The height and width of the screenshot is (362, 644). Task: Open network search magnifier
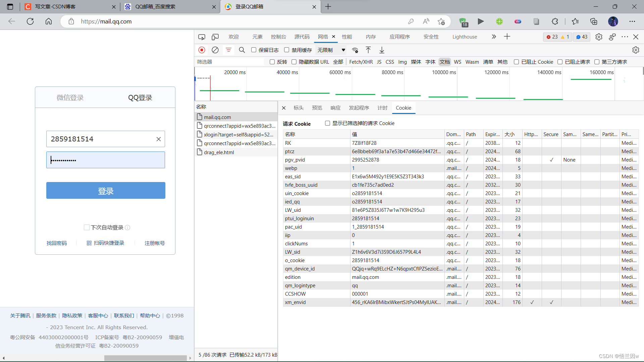(242, 50)
